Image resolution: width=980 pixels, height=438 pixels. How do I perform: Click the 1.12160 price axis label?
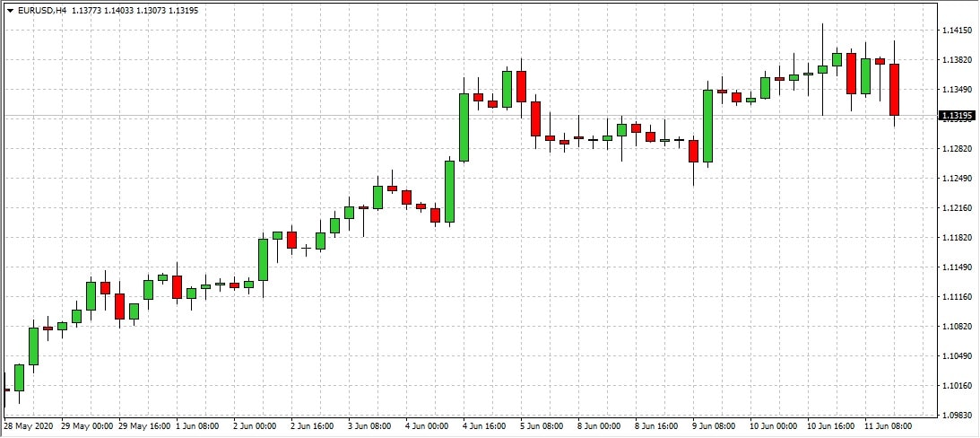957,207
